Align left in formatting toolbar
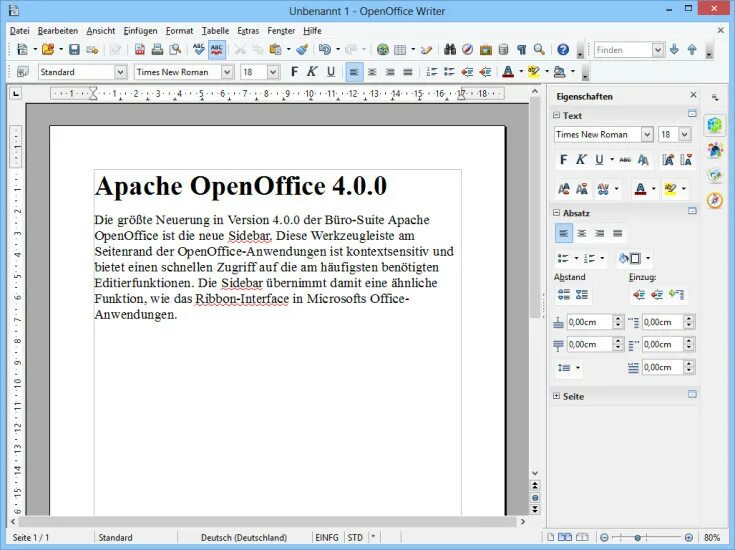This screenshot has width=735, height=550. tap(354, 72)
